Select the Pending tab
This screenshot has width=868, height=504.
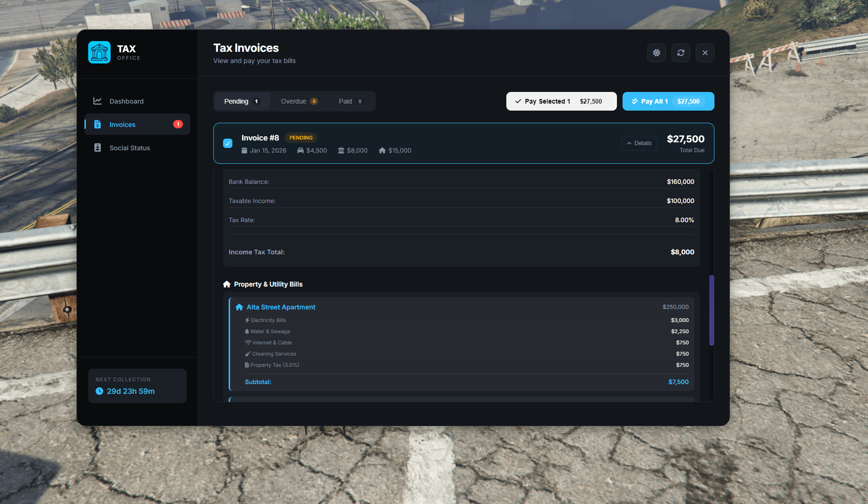pyautogui.click(x=241, y=101)
